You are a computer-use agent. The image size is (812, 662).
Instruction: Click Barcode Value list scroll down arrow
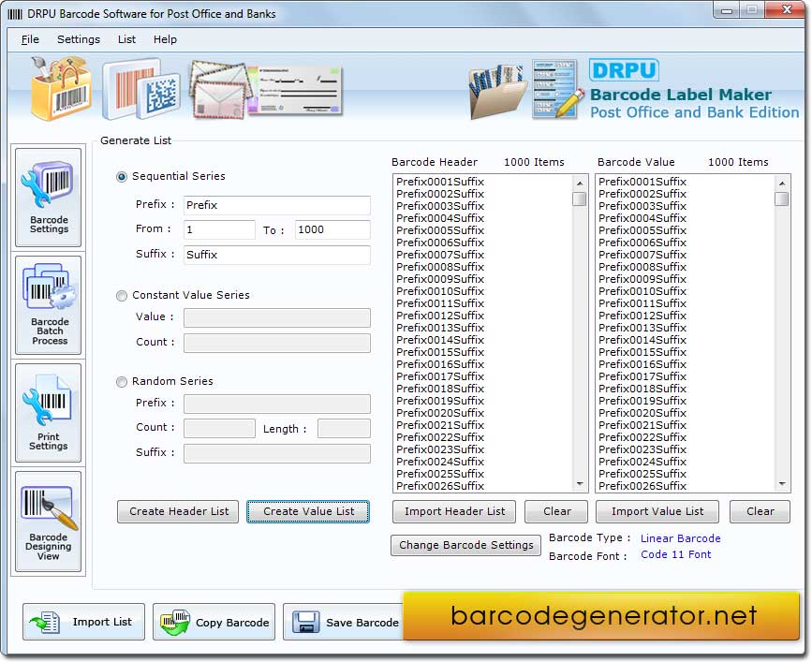782,484
